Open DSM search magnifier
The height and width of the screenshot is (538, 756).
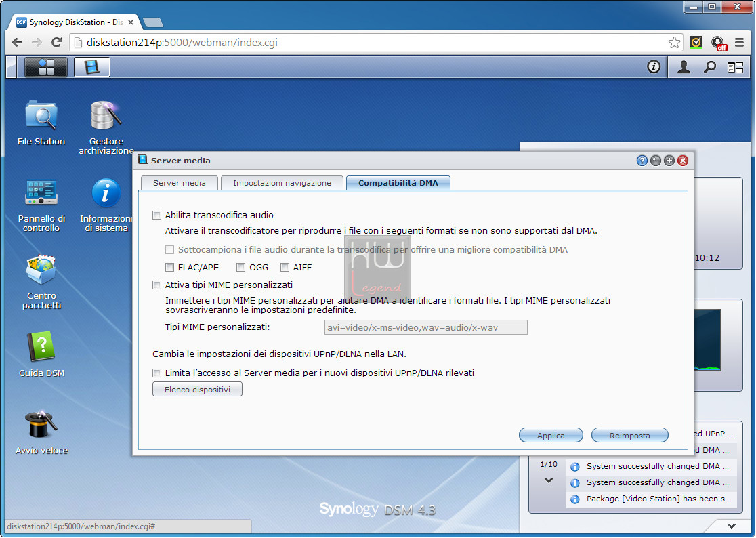(x=709, y=67)
